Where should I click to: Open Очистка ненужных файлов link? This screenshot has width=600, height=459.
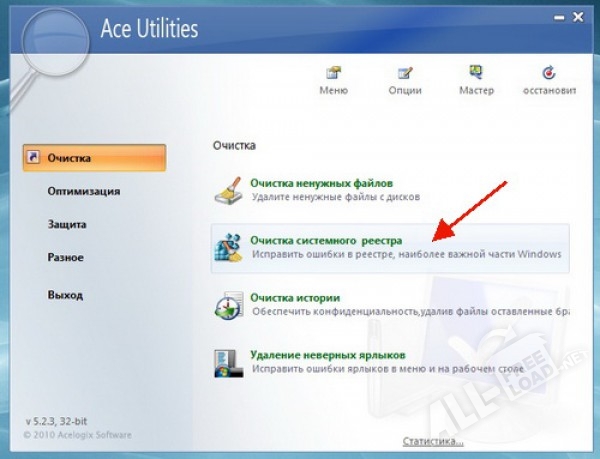pos(321,184)
